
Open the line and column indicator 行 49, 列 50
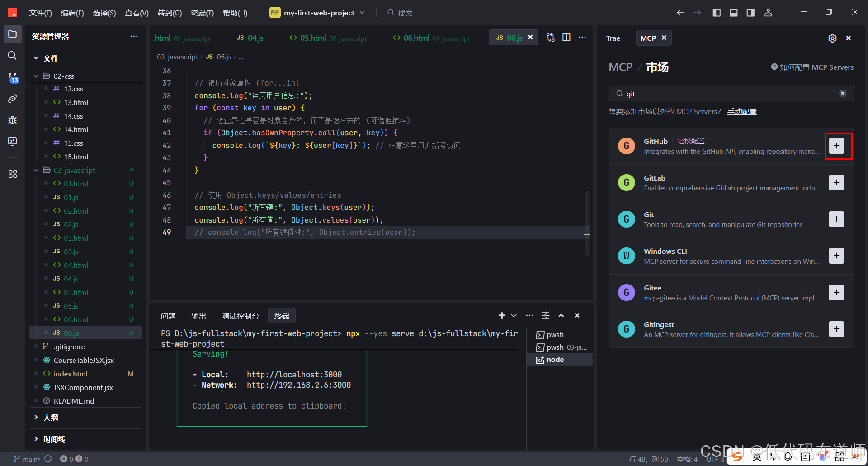point(648,459)
